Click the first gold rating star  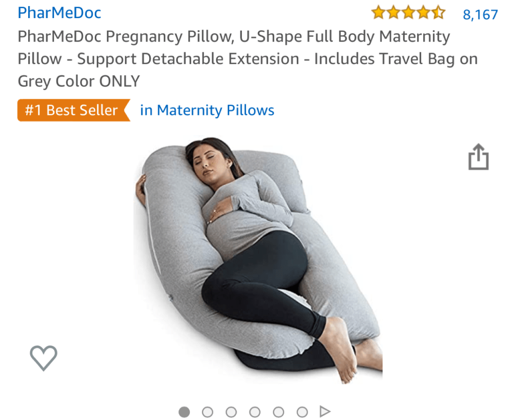(378, 13)
